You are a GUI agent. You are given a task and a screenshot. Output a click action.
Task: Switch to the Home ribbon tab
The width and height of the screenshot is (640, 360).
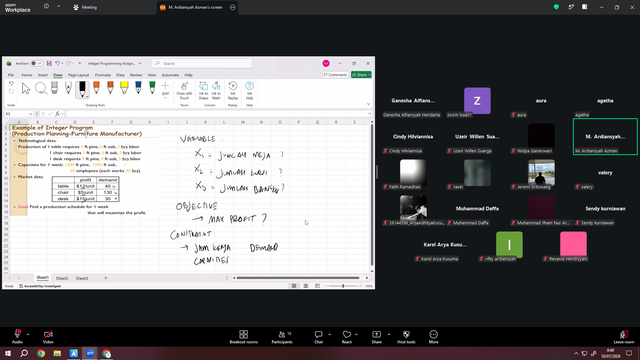click(x=27, y=75)
